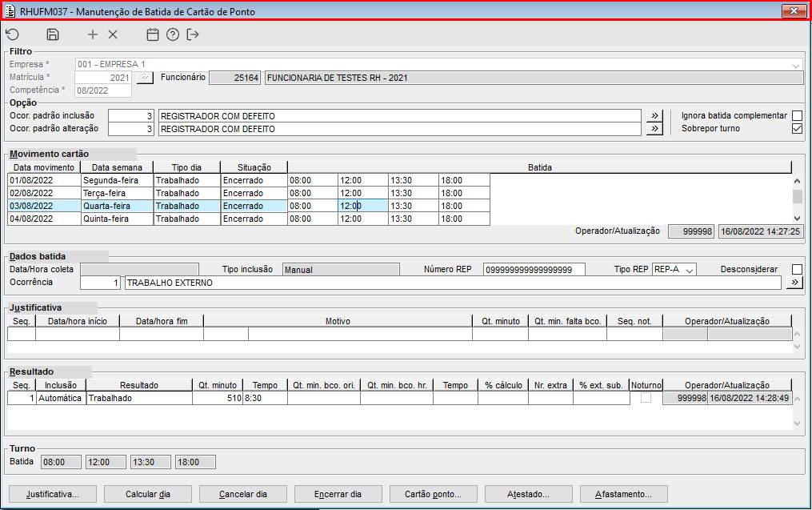This screenshot has height=510, width=812.
Task: Click the % cálculo column header
Action: pyautogui.click(x=503, y=385)
